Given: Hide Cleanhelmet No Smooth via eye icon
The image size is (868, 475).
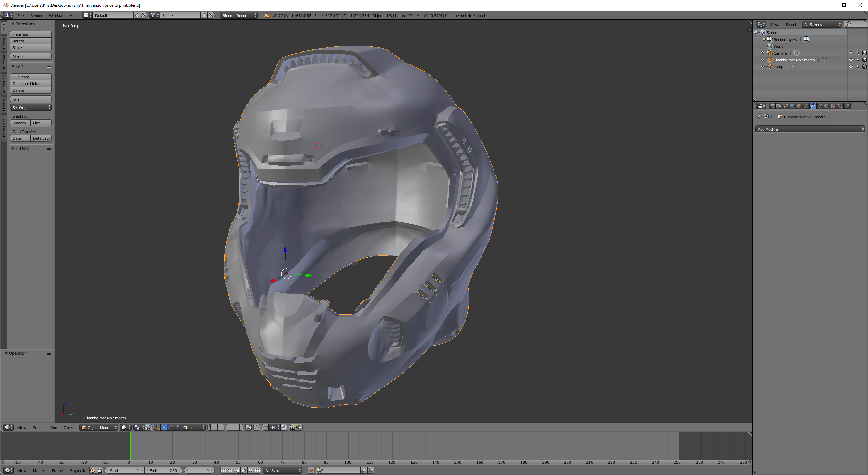Looking at the screenshot, I should 851,60.
